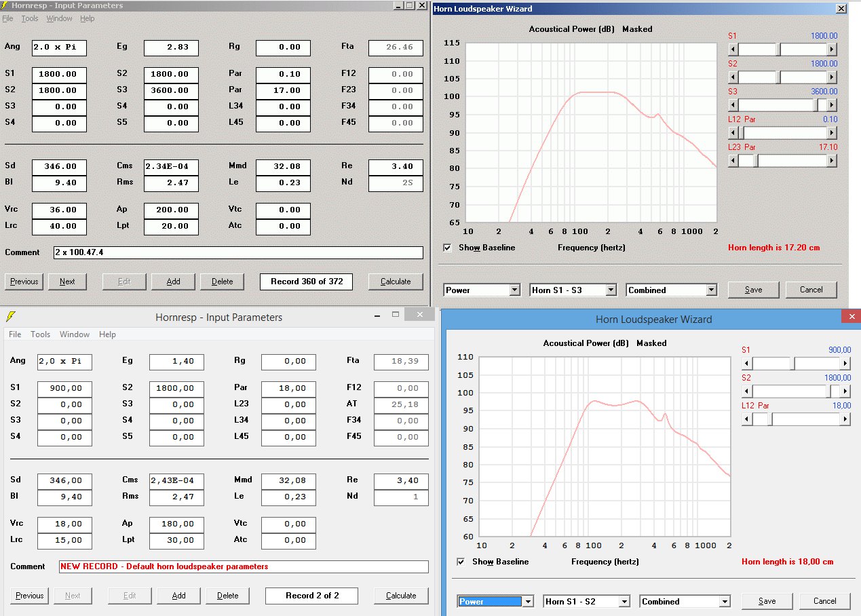861x616 pixels.
Task: Click the S2 slider's left arrow in the lower Wizard
Action: [747, 391]
